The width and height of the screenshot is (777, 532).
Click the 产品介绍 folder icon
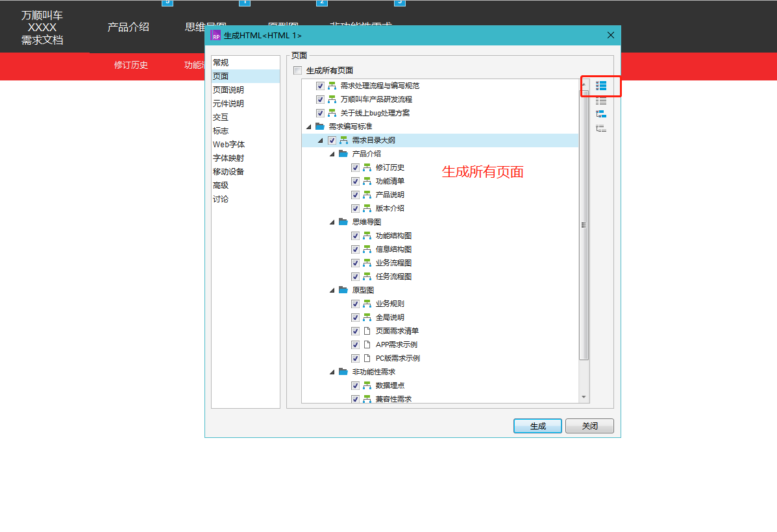343,154
